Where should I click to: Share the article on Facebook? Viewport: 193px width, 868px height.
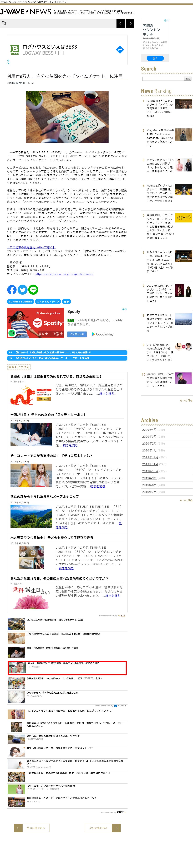click(x=12, y=289)
